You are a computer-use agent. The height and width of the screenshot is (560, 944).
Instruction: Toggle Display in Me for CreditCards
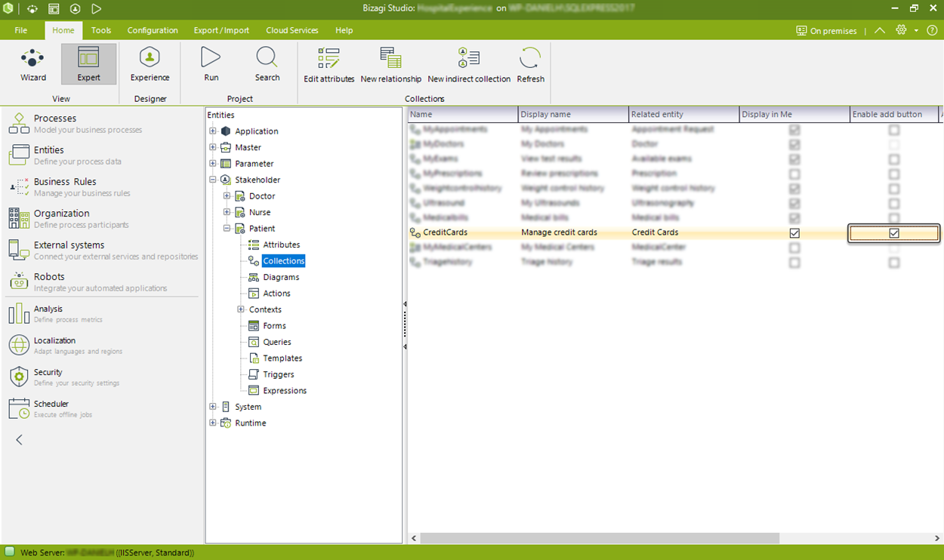(794, 233)
